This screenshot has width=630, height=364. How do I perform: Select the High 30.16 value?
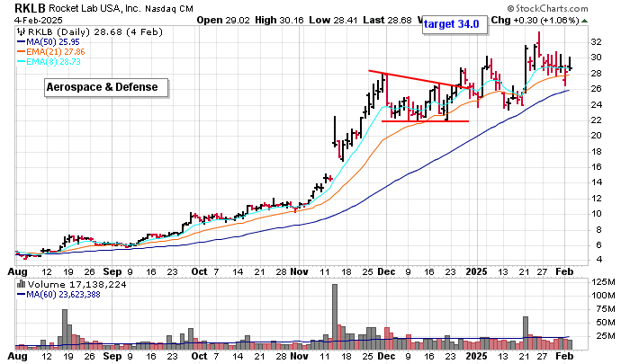(x=279, y=20)
